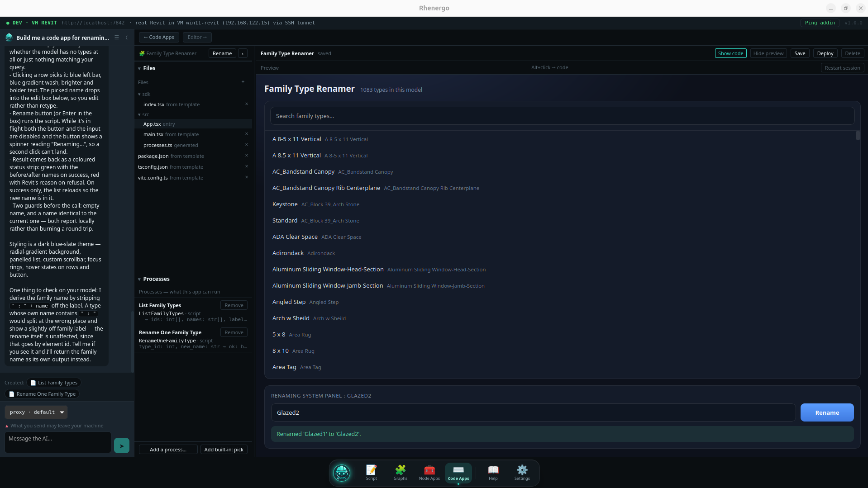Select the 8 x 10 Area Rug row
868x488 pixels.
click(x=561, y=351)
